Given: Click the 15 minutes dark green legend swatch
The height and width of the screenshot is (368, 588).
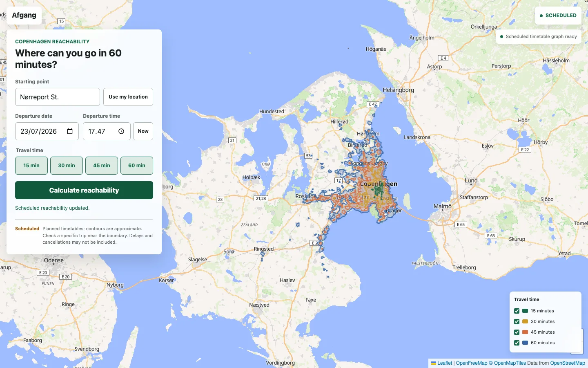Looking at the screenshot, I should pyautogui.click(x=525, y=311).
